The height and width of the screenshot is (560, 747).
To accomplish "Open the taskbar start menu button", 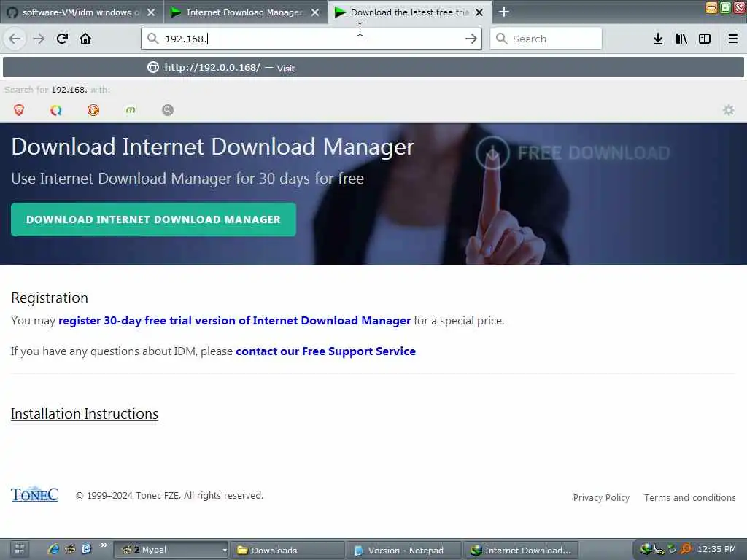I will [x=18, y=550].
